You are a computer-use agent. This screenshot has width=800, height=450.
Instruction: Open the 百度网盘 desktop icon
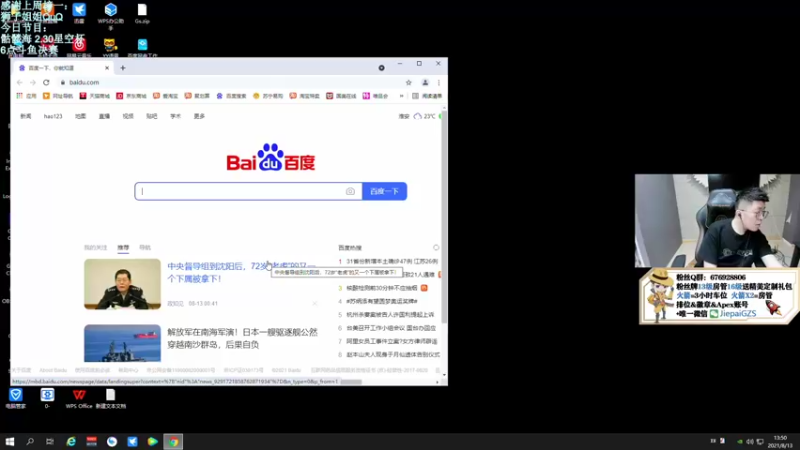point(142,47)
